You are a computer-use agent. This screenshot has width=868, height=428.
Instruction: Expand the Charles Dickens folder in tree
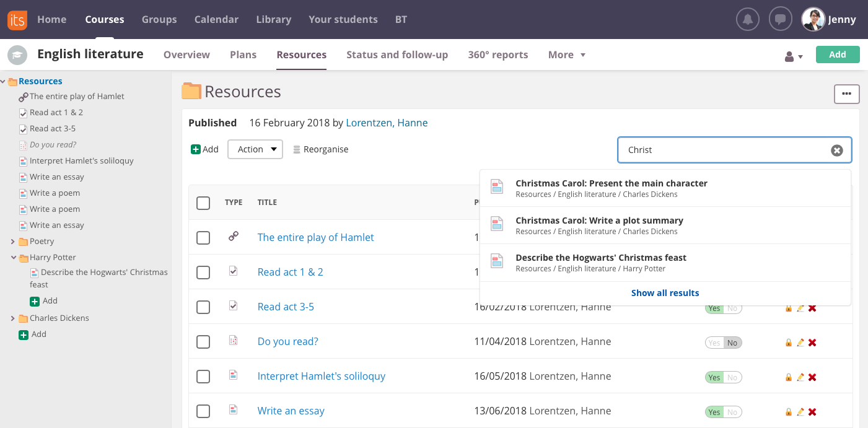pyautogui.click(x=12, y=318)
